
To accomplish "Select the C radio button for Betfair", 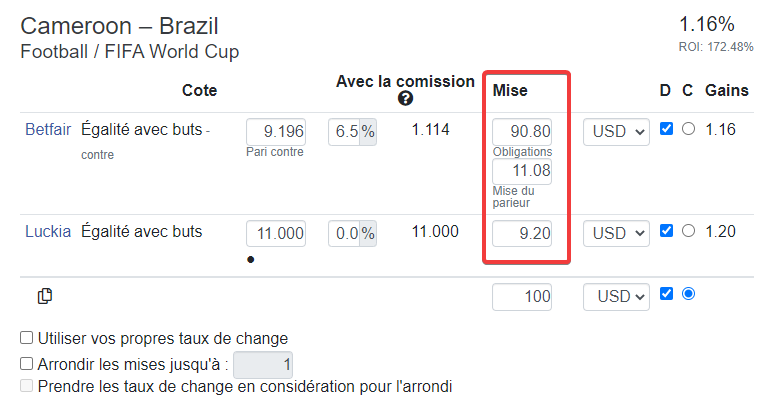I will pyautogui.click(x=688, y=129).
